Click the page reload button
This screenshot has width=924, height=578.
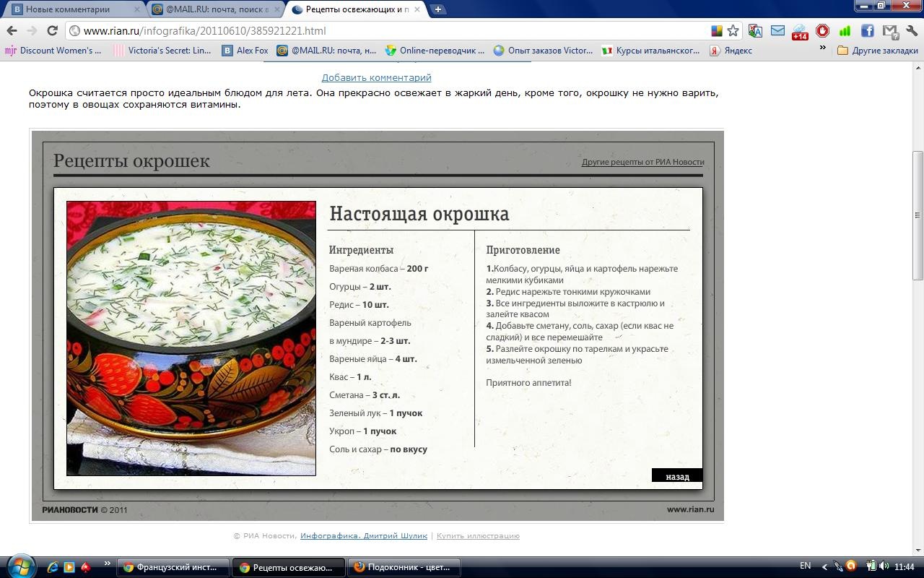tap(52, 31)
